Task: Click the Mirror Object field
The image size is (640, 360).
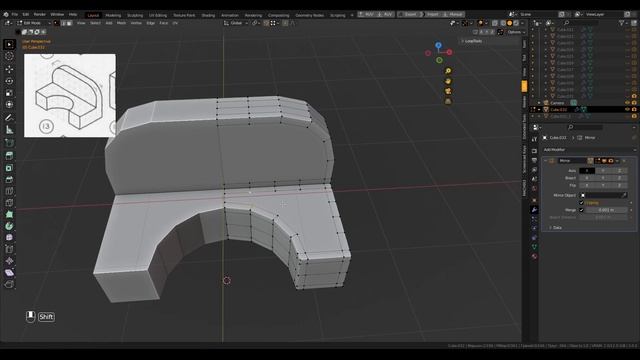Action: [603, 195]
